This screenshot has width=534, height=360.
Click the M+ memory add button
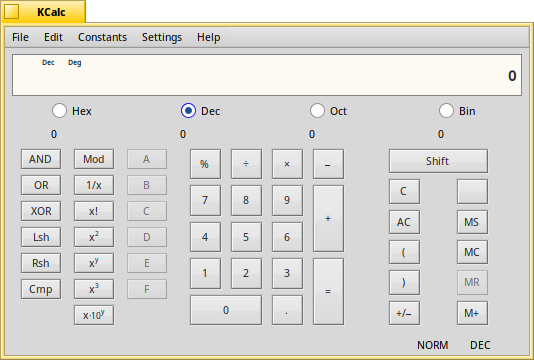tap(472, 313)
